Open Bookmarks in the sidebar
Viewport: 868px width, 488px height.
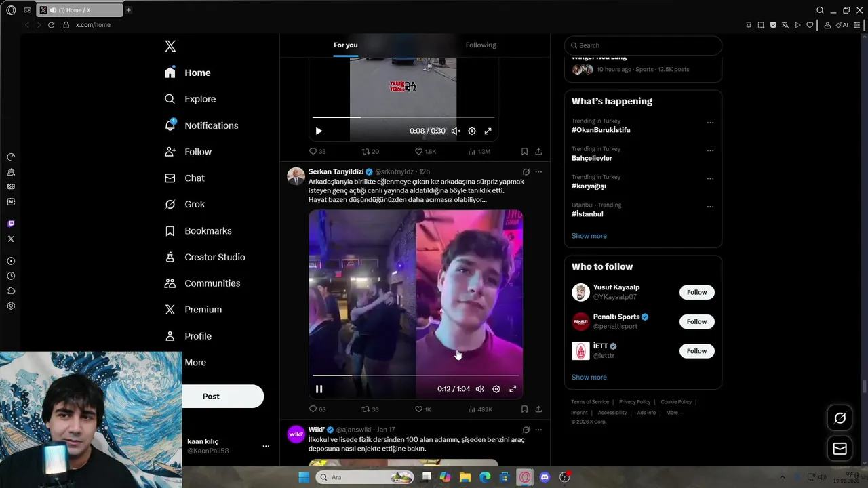pos(198,231)
